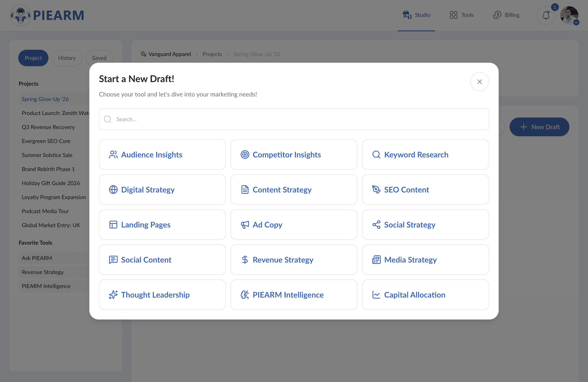This screenshot has width=588, height=382.
Task: Click the PIEARM Intelligence brain icon
Action: coord(245,295)
